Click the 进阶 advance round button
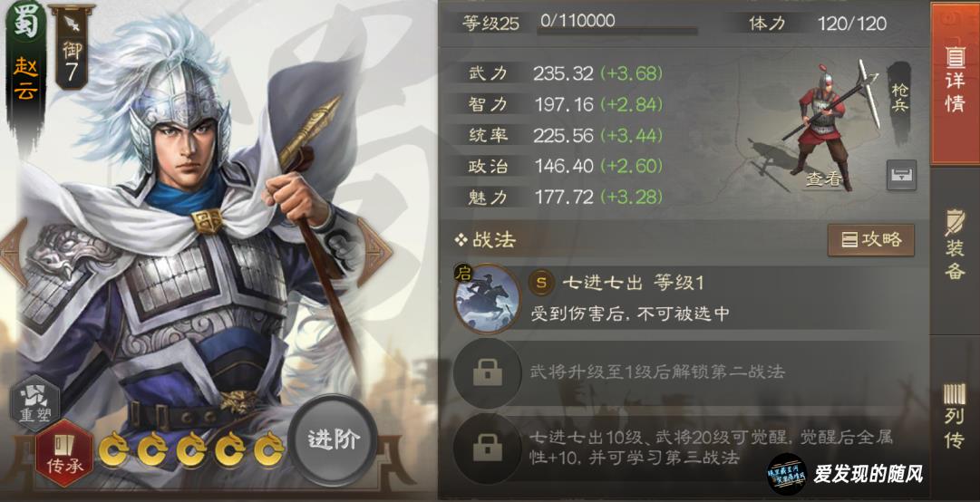Image resolution: width=980 pixels, height=502 pixels. 333,439
